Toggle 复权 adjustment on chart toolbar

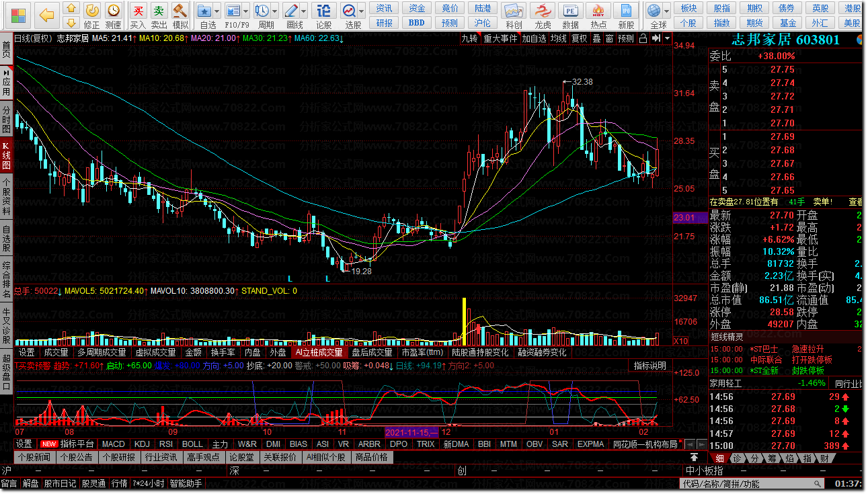(579, 38)
